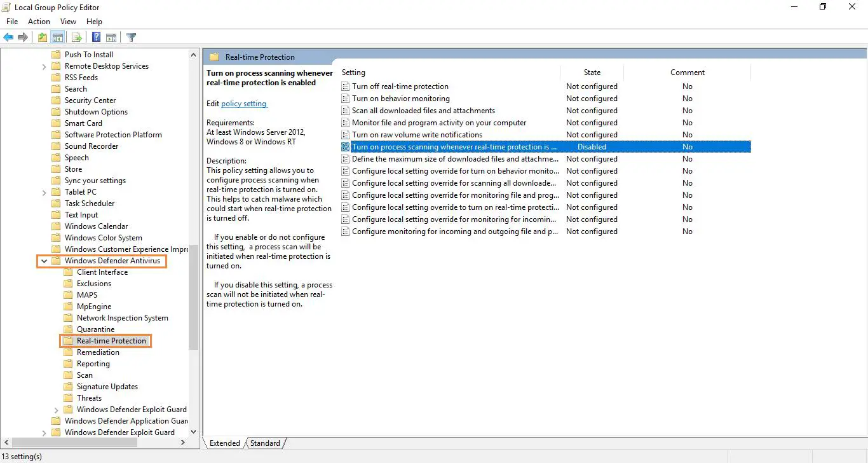
Task: Click the policy icon beside Scan all downloaded files
Action: coord(346,111)
